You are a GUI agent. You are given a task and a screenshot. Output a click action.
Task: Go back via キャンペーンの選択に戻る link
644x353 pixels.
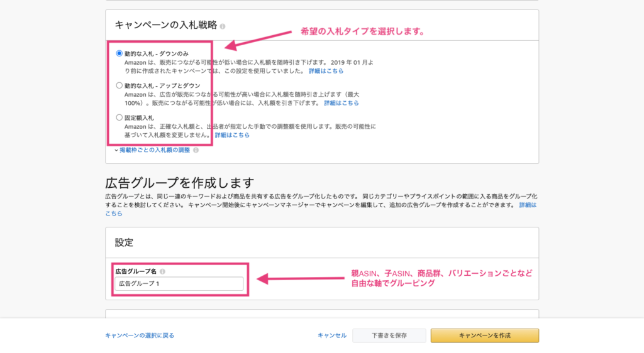click(140, 335)
